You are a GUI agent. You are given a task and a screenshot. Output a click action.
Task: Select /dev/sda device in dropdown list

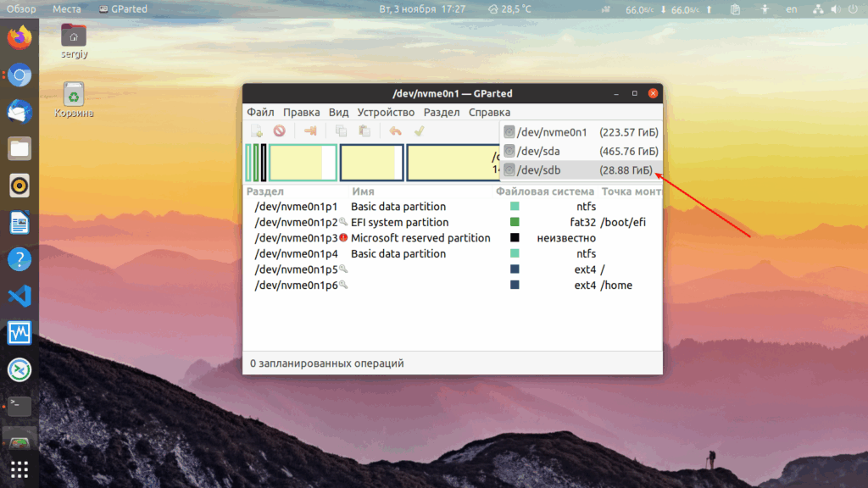[x=581, y=151]
